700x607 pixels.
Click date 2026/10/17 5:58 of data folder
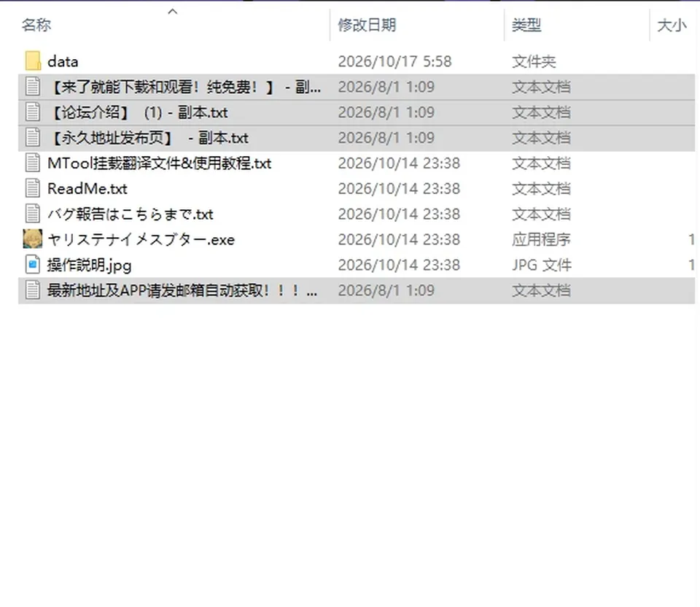click(395, 61)
